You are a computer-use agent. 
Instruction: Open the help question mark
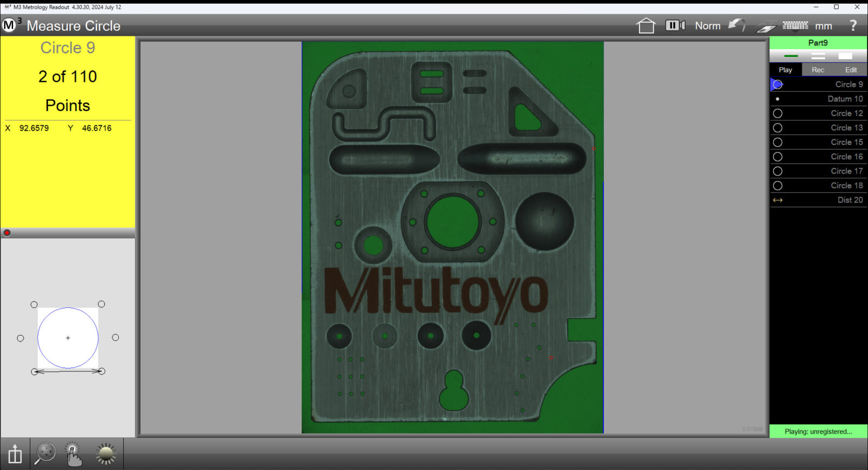tap(853, 25)
